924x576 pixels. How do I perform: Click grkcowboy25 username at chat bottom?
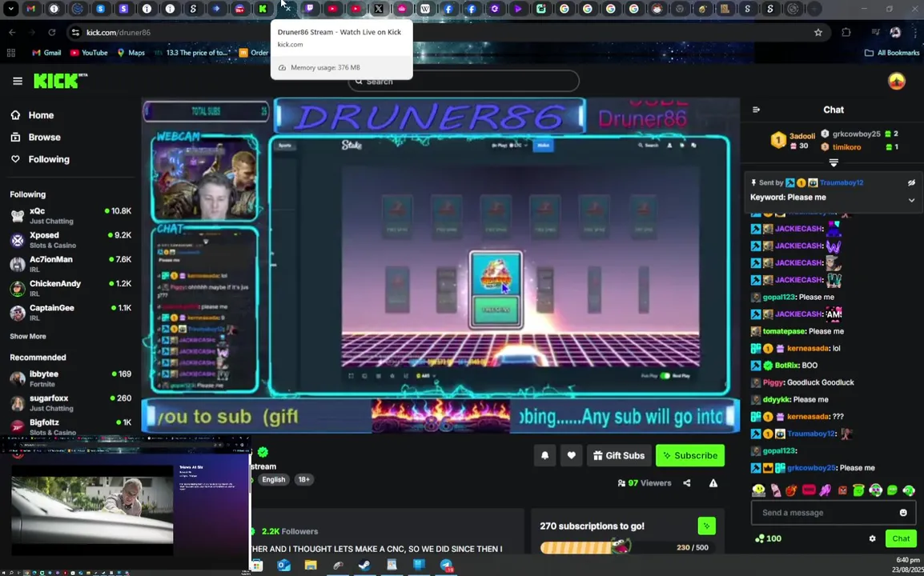click(811, 468)
